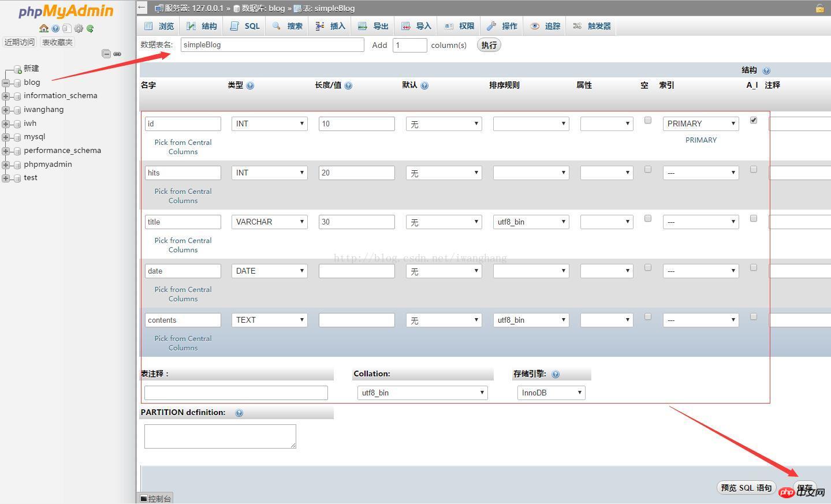This screenshot has height=504, width=831.
Task: Open the 导出 (Export) tab
Action: tap(374, 26)
